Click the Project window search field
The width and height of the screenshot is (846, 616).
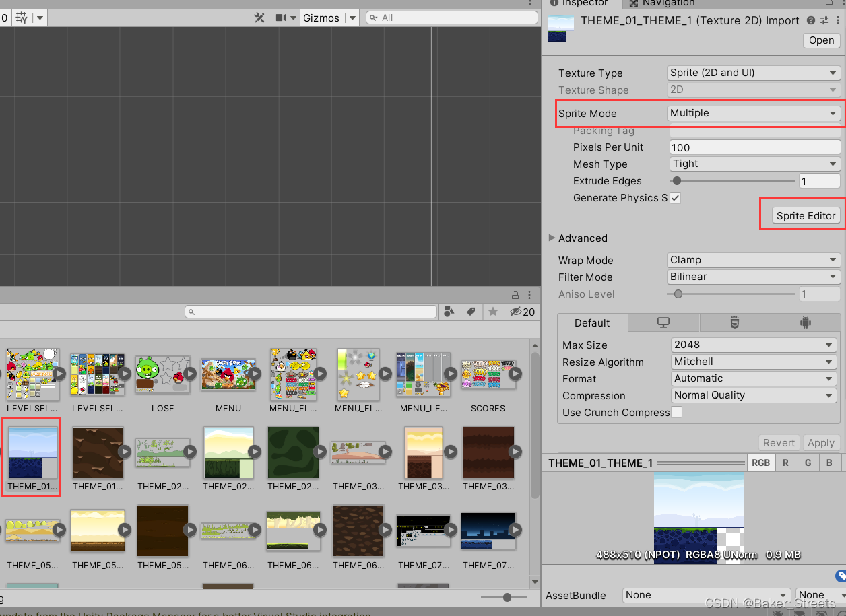point(311,312)
